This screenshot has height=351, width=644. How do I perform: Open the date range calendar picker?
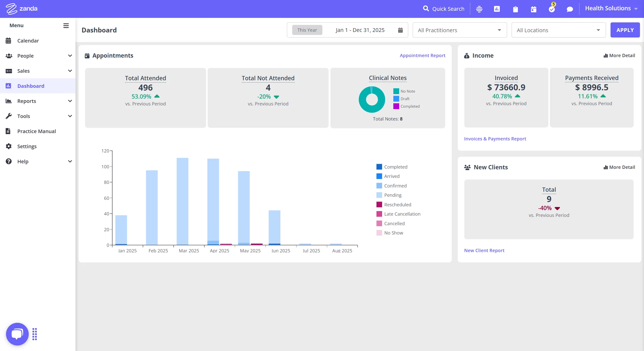point(400,30)
